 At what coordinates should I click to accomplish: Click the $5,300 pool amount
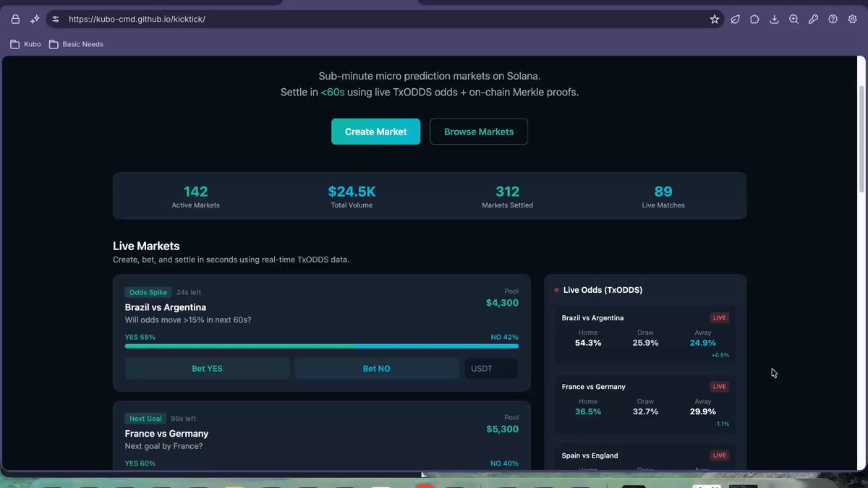[x=502, y=429]
